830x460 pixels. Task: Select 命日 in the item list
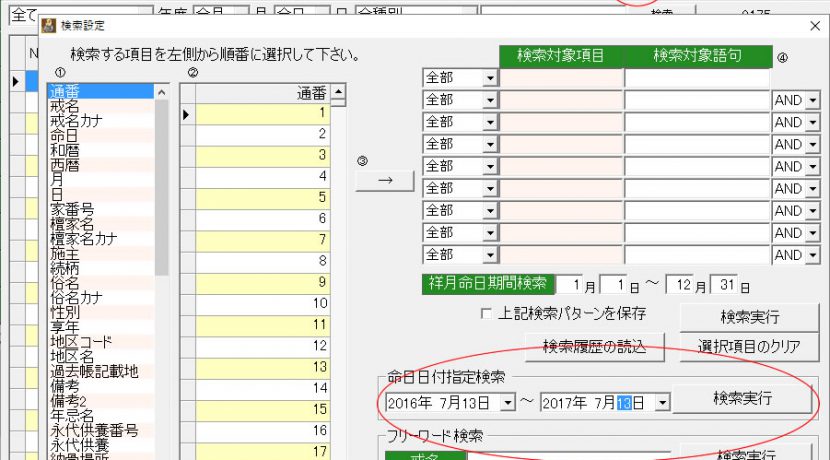coord(101,136)
